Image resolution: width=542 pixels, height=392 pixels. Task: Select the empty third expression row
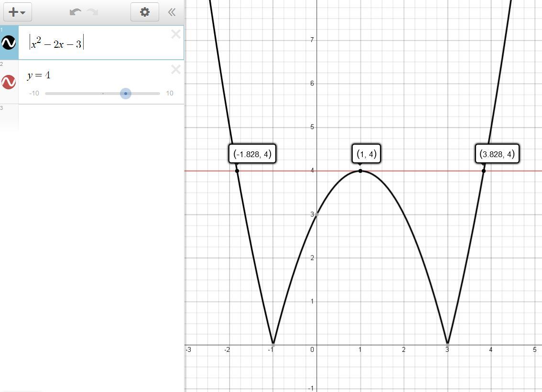pyautogui.click(x=96, y=117)
